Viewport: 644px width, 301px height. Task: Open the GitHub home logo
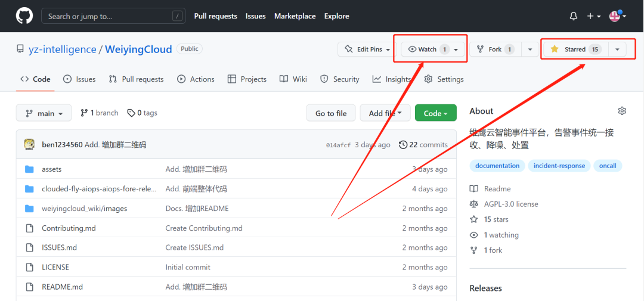click(x=24, y=16)
